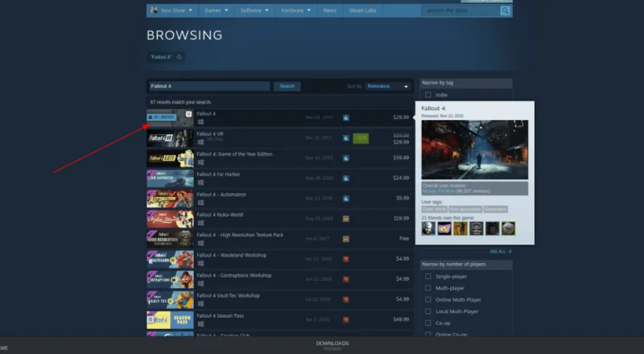Image resolution: width=644 pixels, height=354 pixels.
Task: Open the Steam Labs tab
Action: coord(363,10)
